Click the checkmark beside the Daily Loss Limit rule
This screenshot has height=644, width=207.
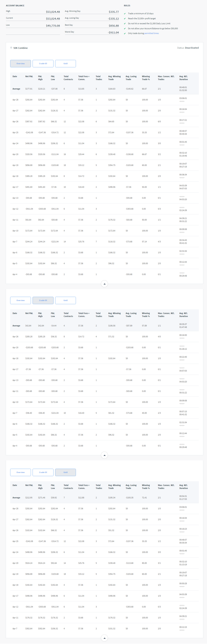125,23
